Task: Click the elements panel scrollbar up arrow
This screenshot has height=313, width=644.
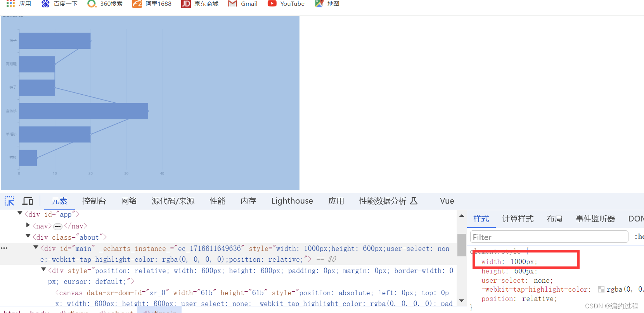Action: tap(462, 216)
